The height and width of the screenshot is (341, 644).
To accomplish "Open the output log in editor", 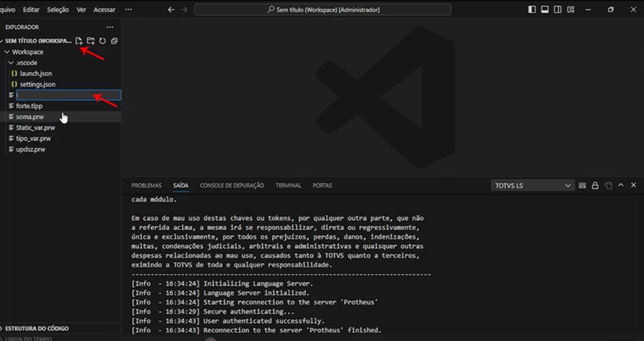I will tap(608, 185).
